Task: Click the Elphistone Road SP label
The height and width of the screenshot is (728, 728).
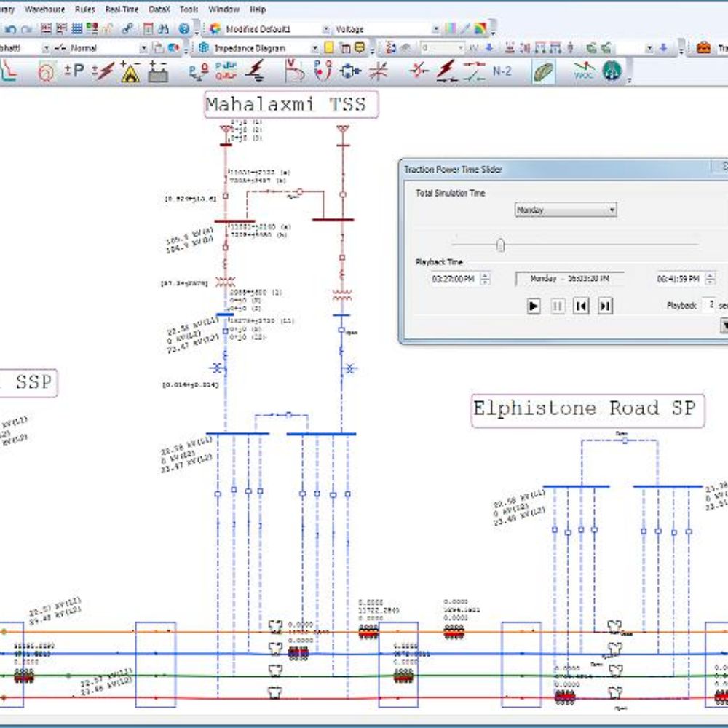Action: 587,408
